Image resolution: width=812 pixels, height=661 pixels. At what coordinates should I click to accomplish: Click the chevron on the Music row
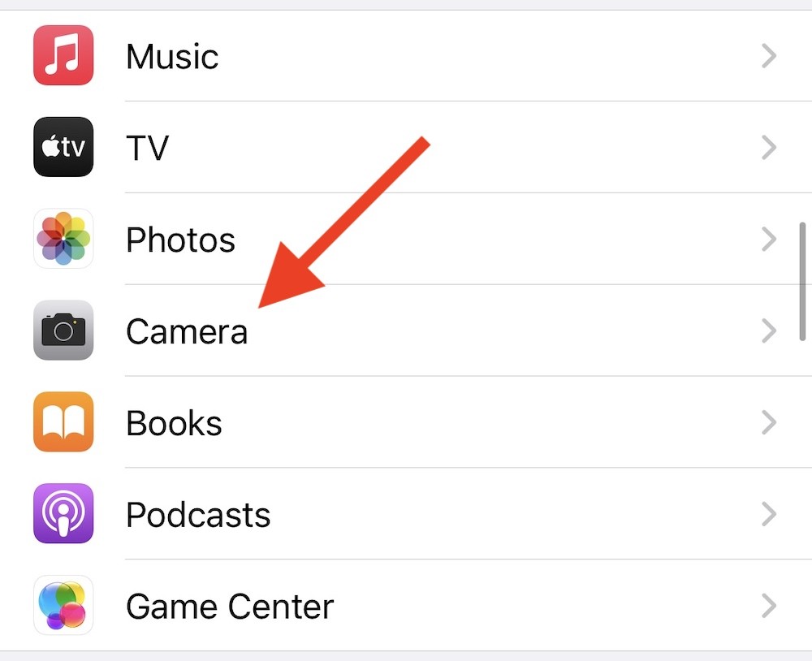pyautogui.click(x=768, y=56)
